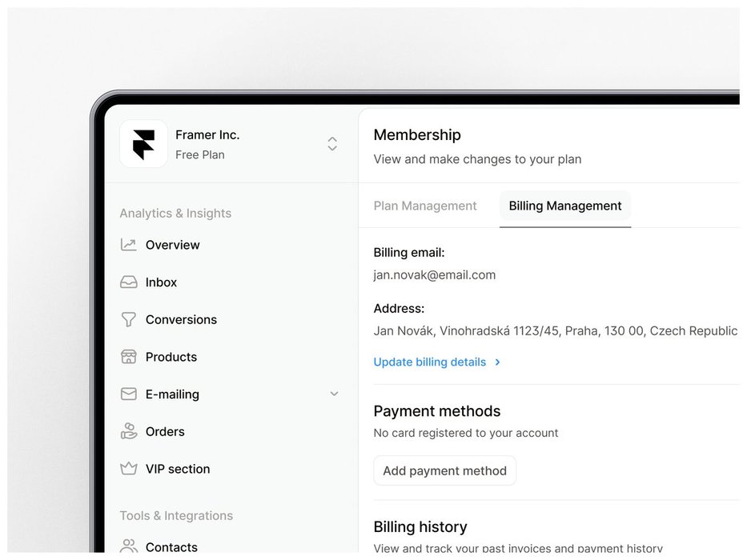Click the Add payment method button

pos(444,470)
